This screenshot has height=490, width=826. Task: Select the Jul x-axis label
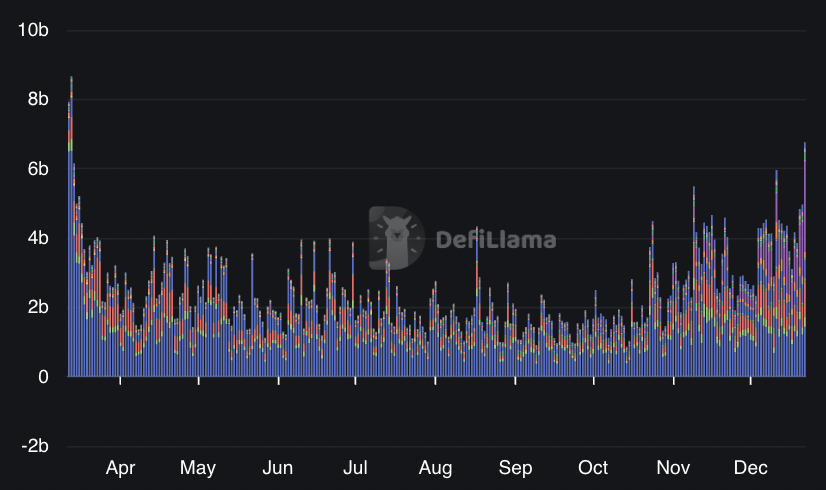(355, 468)
